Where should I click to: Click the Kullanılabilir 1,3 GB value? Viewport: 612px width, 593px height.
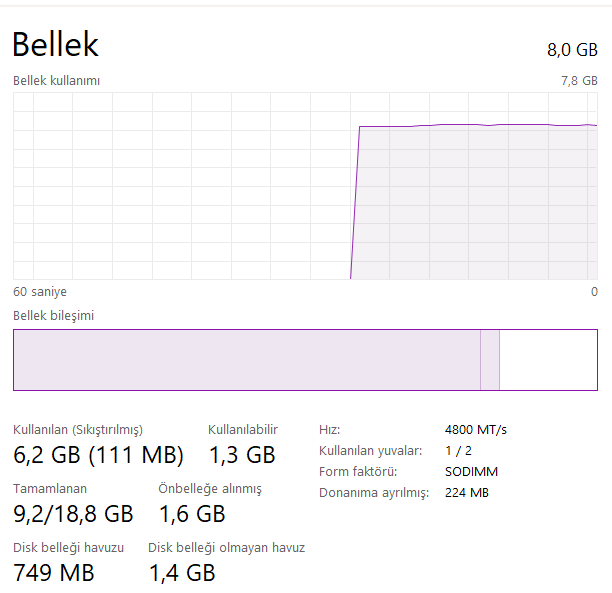[x=241, y=456]
